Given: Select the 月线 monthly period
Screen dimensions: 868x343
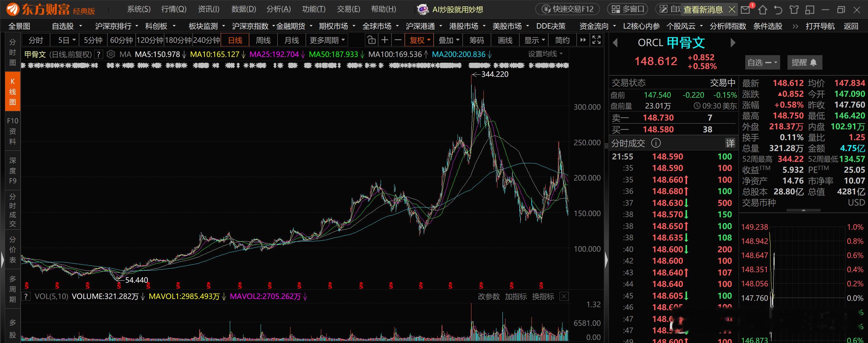Looking at the screenshot, I should (291, 40).
